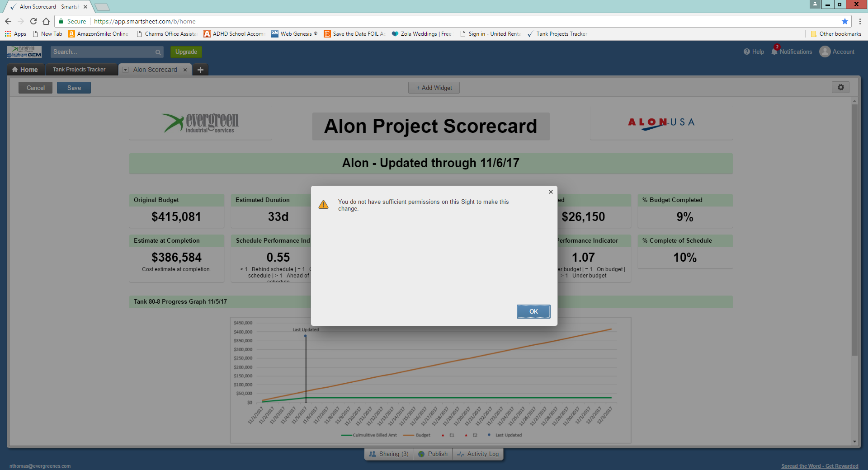Open AmazonSmile bookmark

tap(99, 34)
